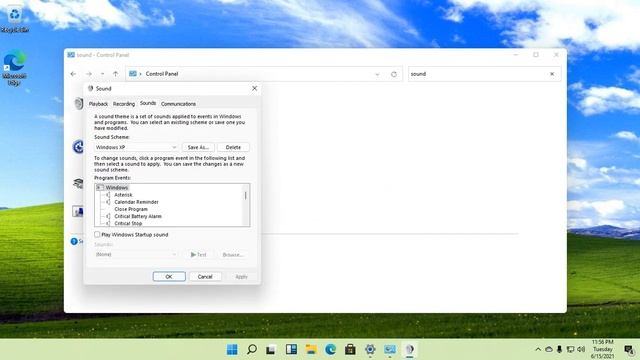Click the Delete scheme button
The image size is (640, 360).
(233, 147)
